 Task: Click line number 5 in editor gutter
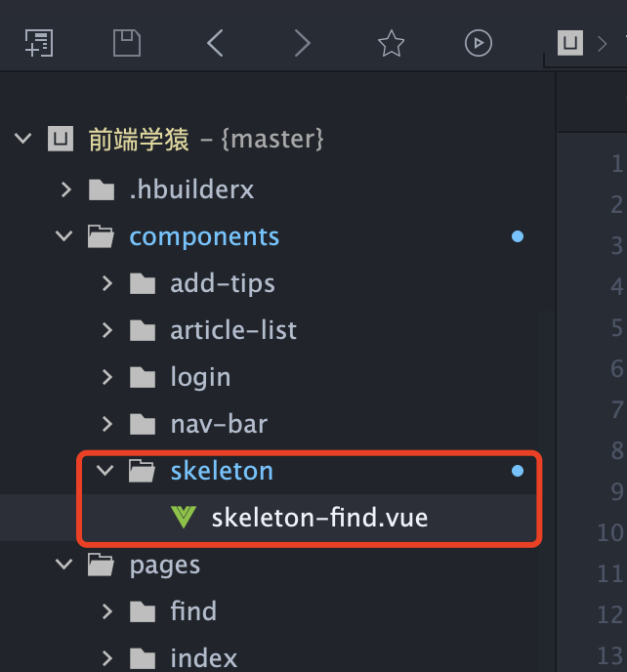click(615, 327)
